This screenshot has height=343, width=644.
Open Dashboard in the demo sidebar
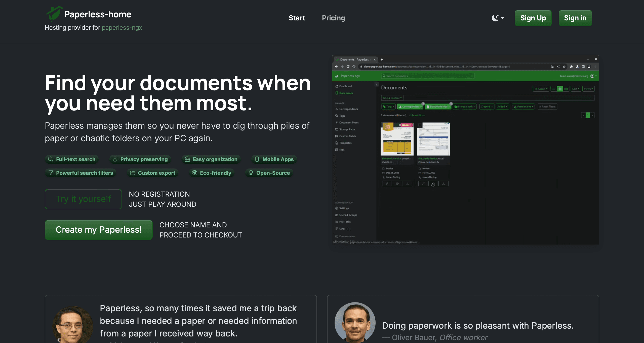pyautogui.click(x=344, y=86)
